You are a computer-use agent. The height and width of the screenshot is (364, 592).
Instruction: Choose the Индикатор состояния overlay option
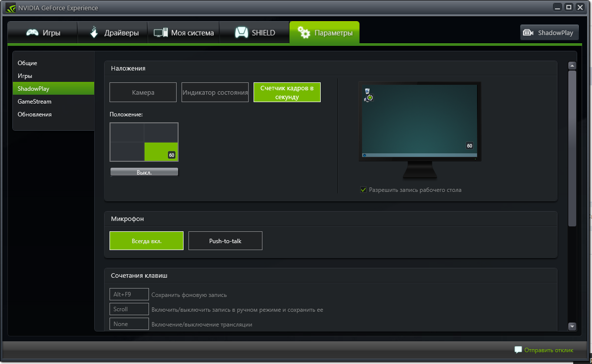click(215, 92)
